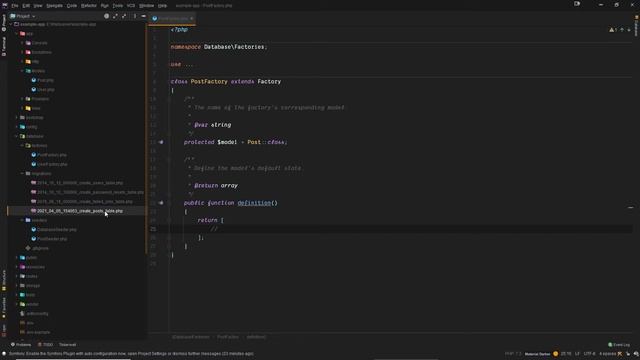Open the Navigate menu

coord(54,6)
